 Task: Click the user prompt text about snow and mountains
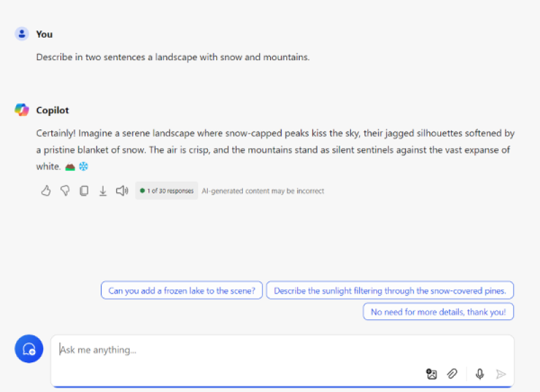pyautogui.click(x=173, y=57)
